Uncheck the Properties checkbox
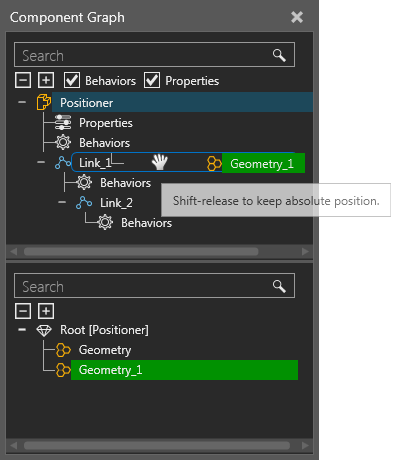Image resolution: width=394 pixels, height=463 pixels. (152, 81)
